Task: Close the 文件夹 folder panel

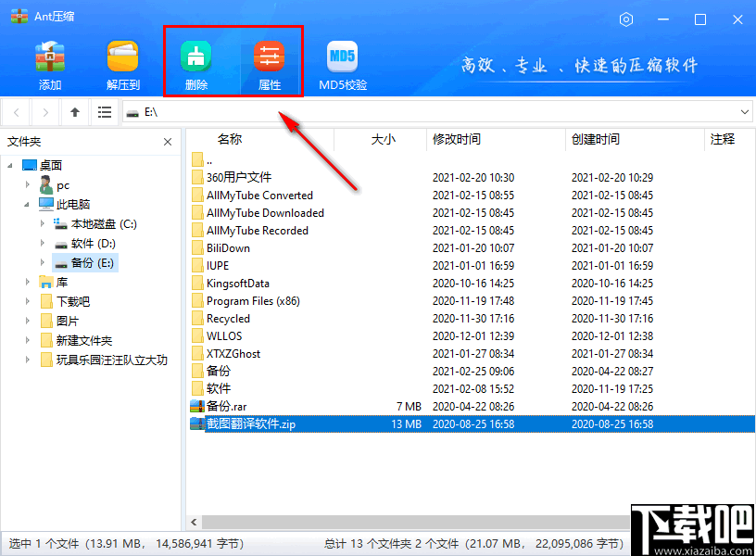Action: 168,142
